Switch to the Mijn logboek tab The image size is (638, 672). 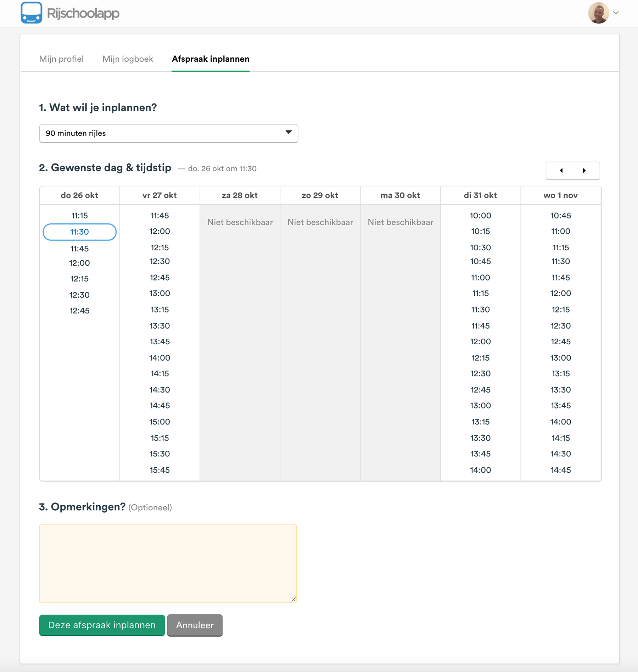127,59
